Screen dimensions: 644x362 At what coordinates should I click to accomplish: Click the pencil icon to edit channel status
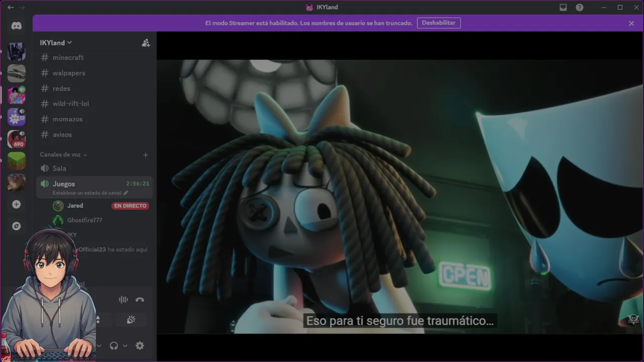126,193
